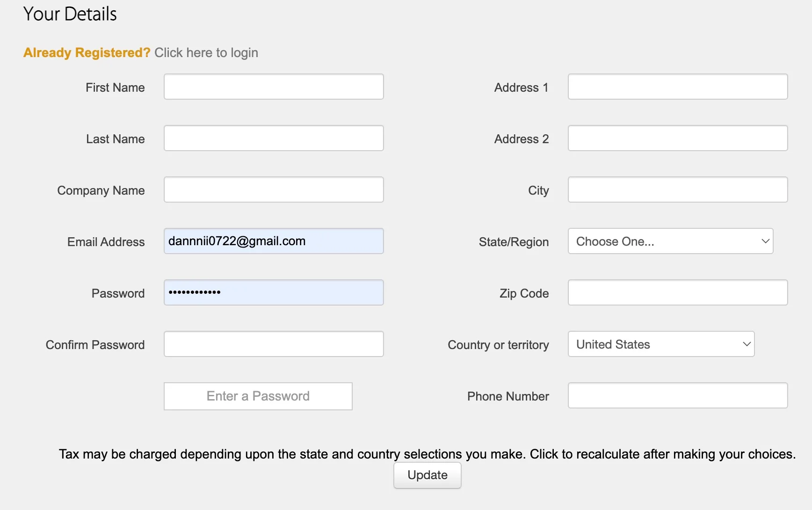812x510 pixels.
Task: Click the City text field
Action: pyautogui.click(x=678, y=189)
